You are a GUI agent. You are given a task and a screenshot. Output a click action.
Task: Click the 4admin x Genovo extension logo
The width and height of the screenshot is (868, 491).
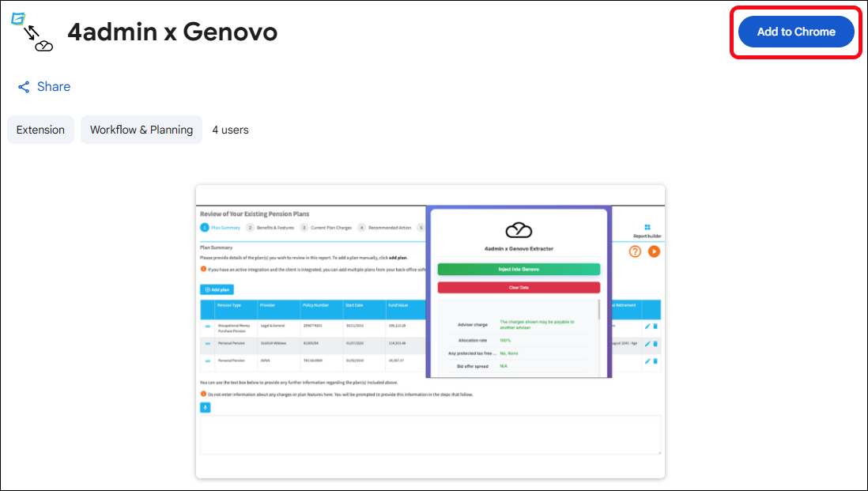point(32,32)
